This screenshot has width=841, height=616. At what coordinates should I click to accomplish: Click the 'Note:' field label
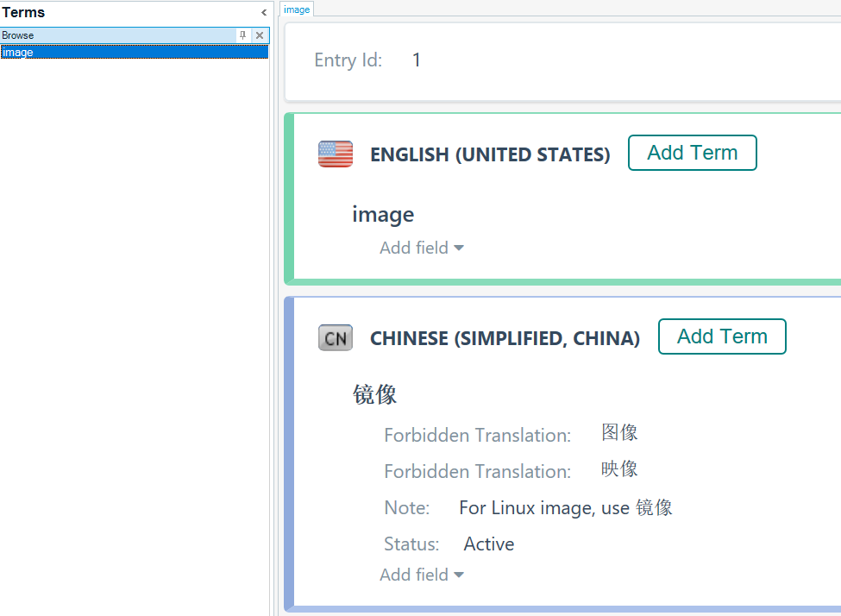tap(407, 507)
